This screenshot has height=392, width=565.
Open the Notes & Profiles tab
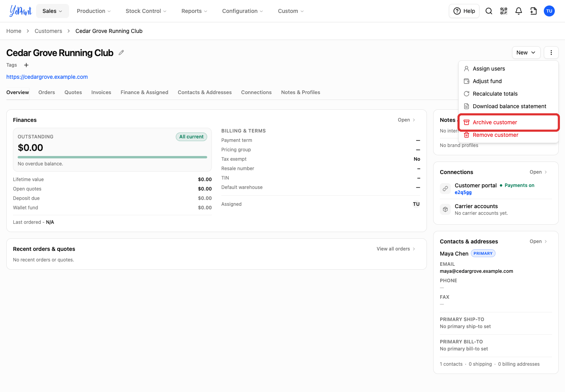pyautogui.click(x=301, y=93)
